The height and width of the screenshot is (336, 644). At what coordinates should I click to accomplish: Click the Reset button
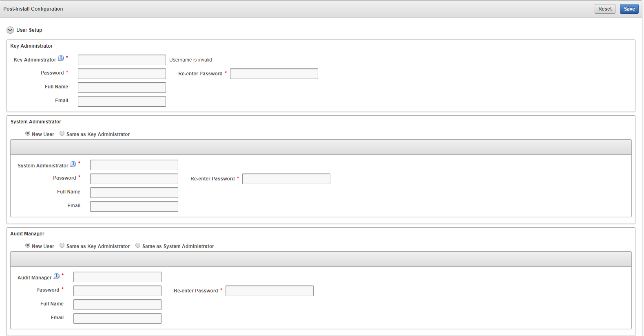(605, 9)
